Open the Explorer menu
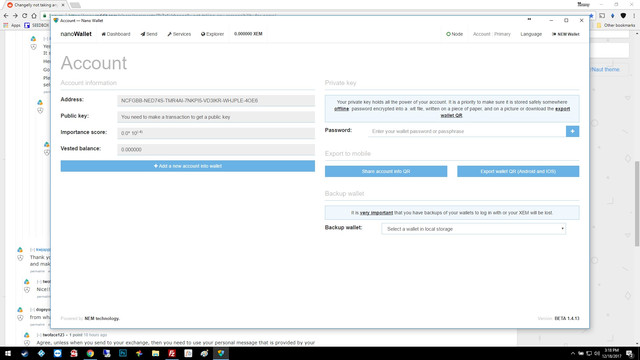Screen dimensions: 640x360 (212, 34)
